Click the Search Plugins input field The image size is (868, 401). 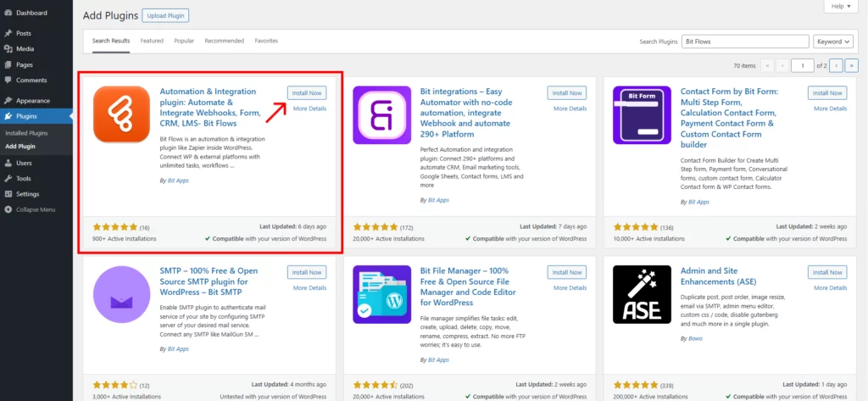click(744, 41)
